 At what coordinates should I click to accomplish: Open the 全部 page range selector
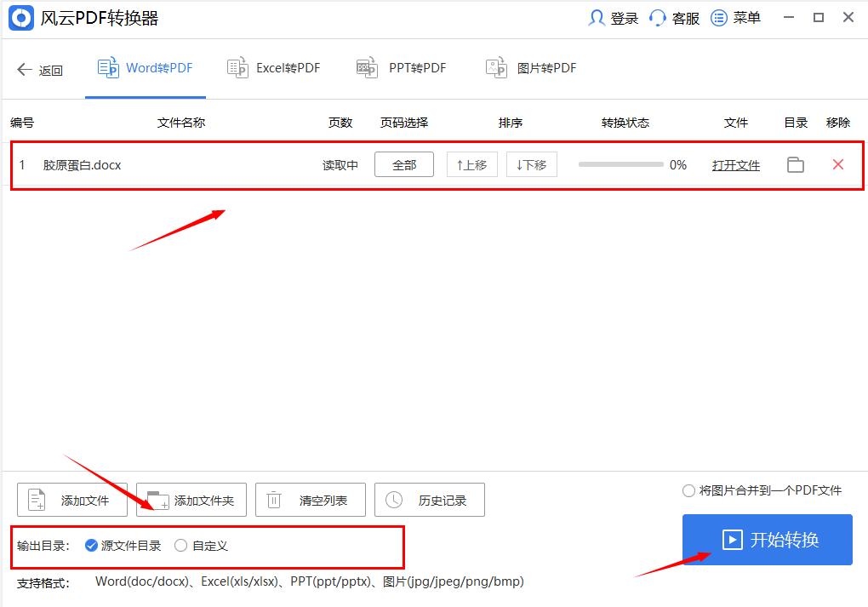[404, 164]
